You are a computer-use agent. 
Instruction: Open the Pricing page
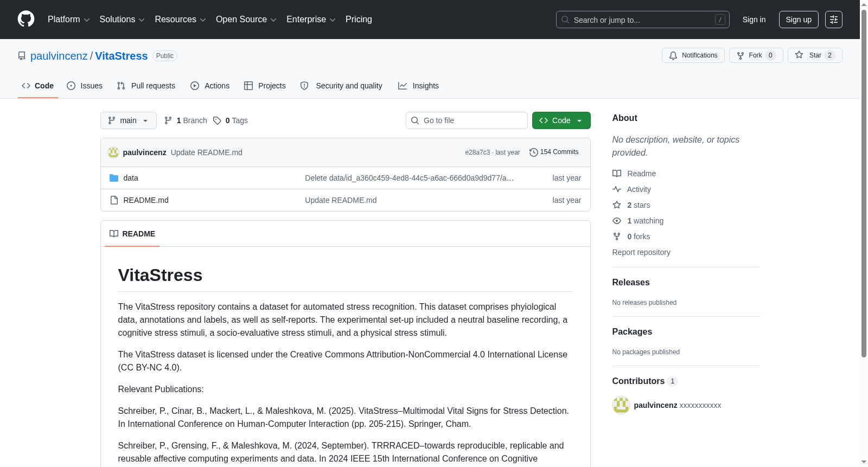(x=359, y=20)
